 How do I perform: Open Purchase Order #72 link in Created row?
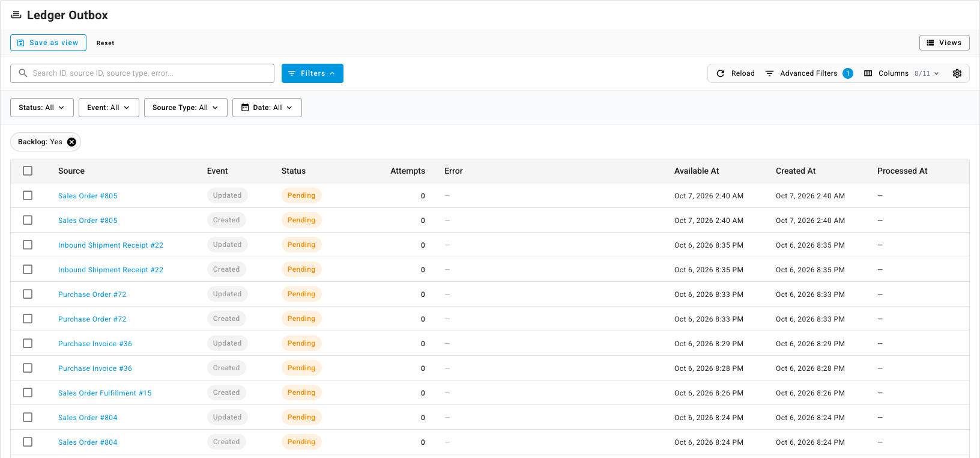[x=92, y=319]
